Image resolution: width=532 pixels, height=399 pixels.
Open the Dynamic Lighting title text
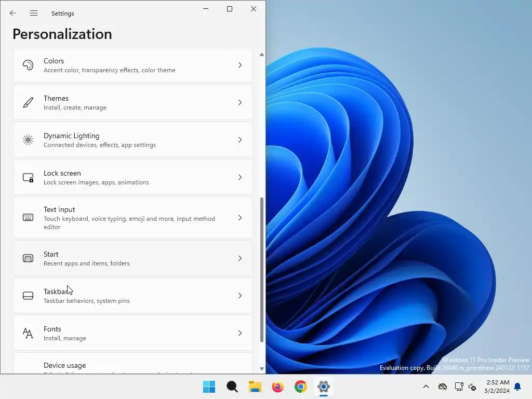tap(72, 136)
